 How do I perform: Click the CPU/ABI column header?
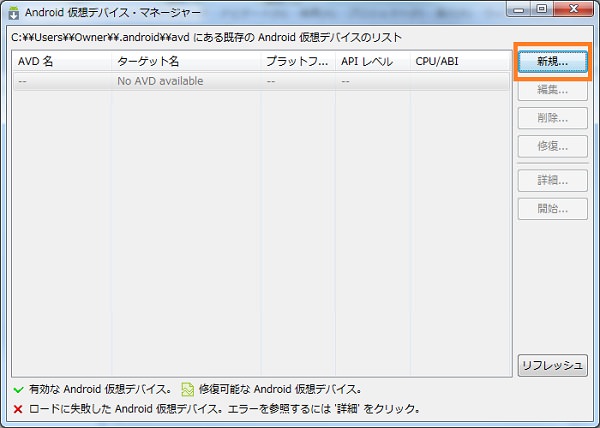click(461, 61)
